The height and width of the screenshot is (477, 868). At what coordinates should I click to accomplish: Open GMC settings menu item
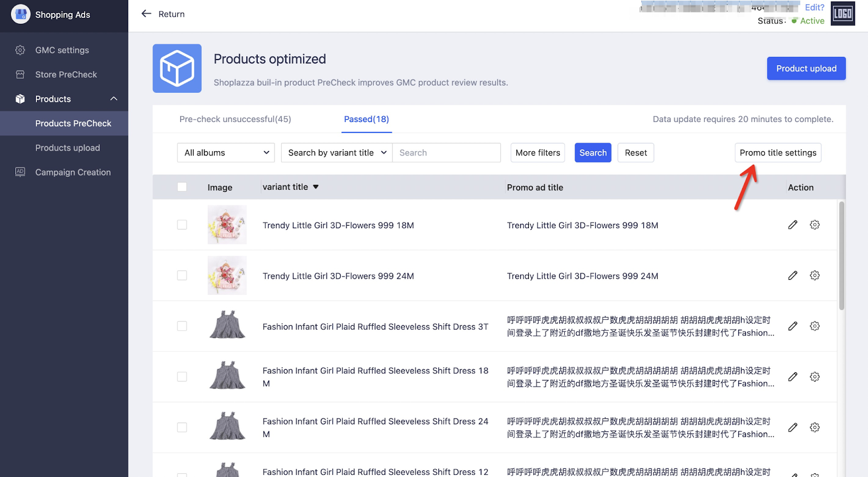point(64,50)
